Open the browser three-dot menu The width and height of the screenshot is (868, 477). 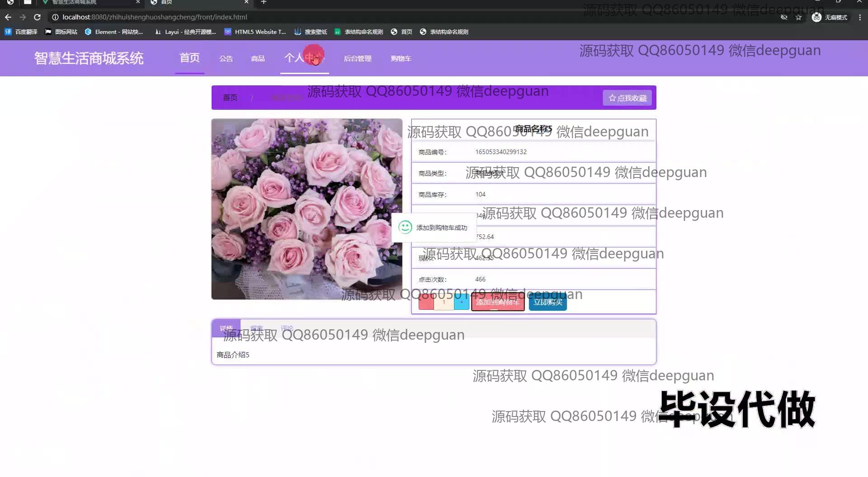pyautogui.click(x=859, y=17)
